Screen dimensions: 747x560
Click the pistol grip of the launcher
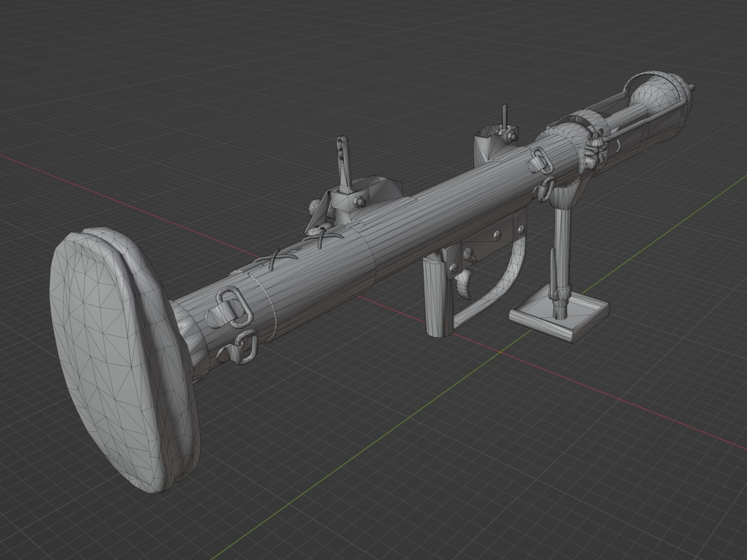click(438, 297)
